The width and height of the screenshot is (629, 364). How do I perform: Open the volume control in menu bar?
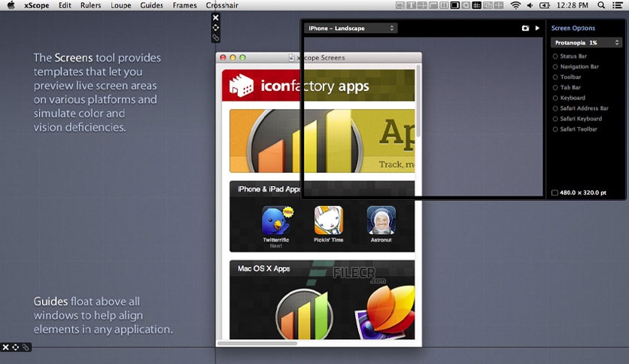530,5
